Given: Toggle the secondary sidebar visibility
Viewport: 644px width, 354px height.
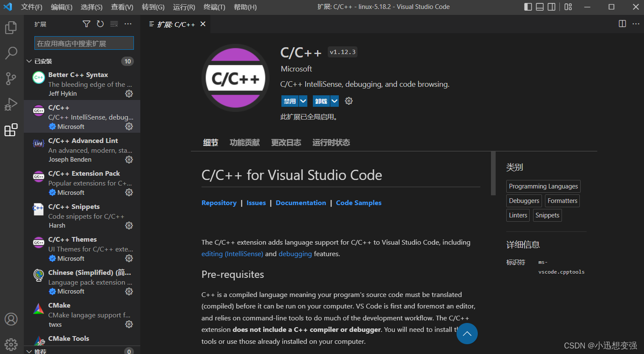Looking at the screenshot, I should pyautogui.click(x=551, y=6).
